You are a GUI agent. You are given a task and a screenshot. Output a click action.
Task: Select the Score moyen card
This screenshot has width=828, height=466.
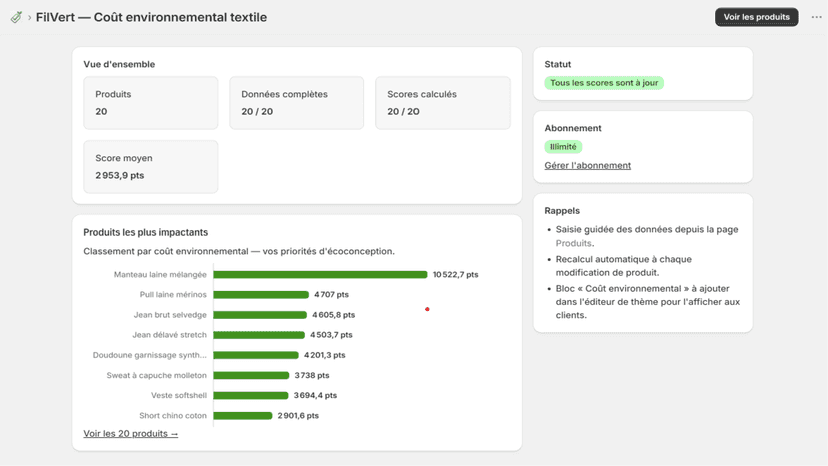click(x=150, y=166)
